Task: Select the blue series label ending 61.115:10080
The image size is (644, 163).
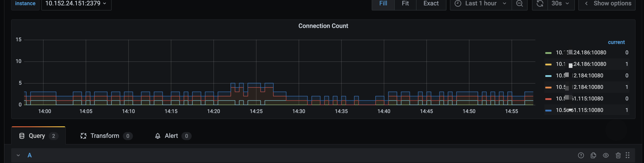Action: [x=579, y=110]
